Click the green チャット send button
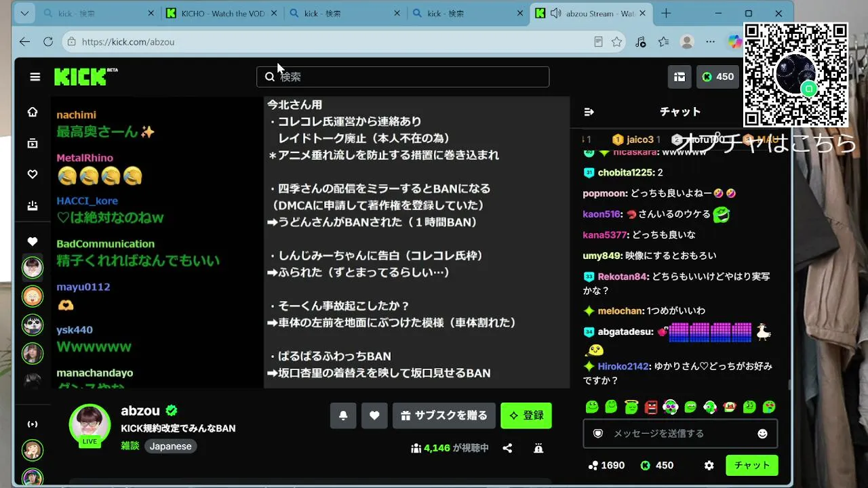The image size is (868, 488). click(752, 466)
